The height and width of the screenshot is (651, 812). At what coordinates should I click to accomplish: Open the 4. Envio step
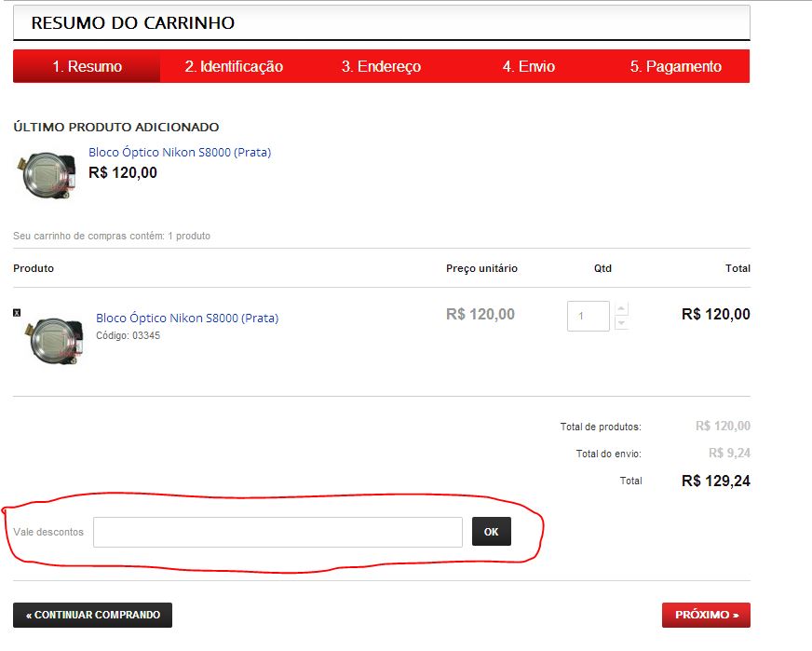[529, 66]
